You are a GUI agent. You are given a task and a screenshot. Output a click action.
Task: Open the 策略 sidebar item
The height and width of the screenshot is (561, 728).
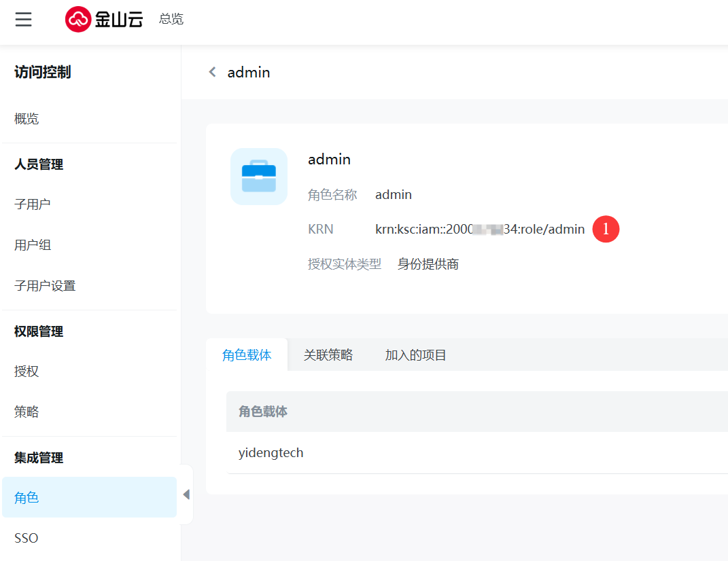tap(27, 412)
